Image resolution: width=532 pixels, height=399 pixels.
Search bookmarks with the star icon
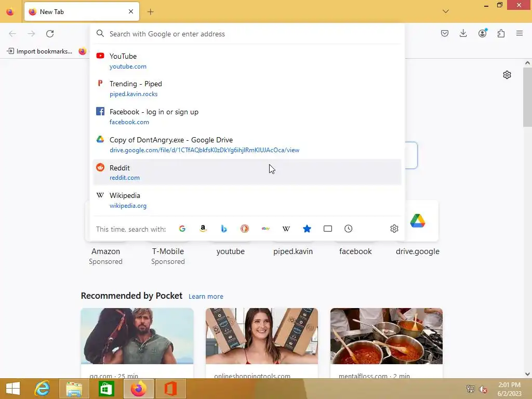click(307, 229)
